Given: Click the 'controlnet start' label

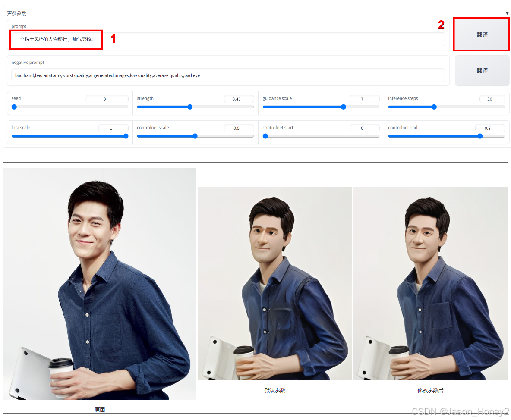Looking at the screenshot, I should [278, 128].
